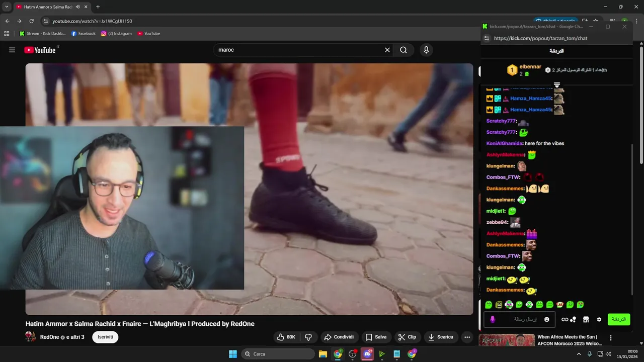644x362 pixels.
Task: Open Stream - Kick Dashboard bookmark
Action: point(42,34)
